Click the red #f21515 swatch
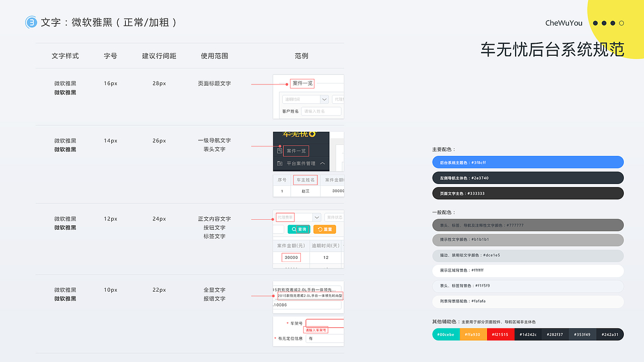Image resolution: width=644 pixels, height=362 pixels. click(x=501, y=334)
